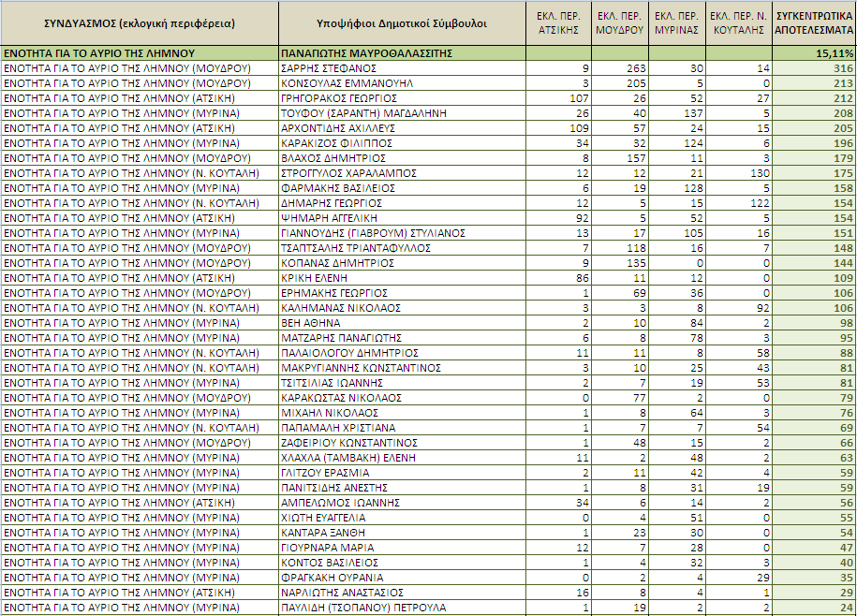This screenshot has height=616, width=857.
Task: Click candidate 'ΤΟΥΦΟΥ (ΣΑΡΑΝΤΗ) ΜΑΓΔΑΛΗΝΗ'
Action: (x=363, y=113)
